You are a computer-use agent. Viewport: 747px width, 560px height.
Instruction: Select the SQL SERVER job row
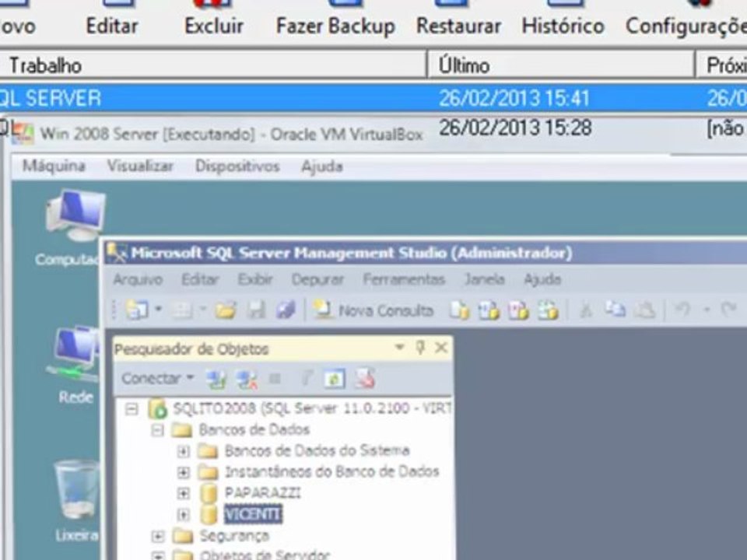point(373,99)
